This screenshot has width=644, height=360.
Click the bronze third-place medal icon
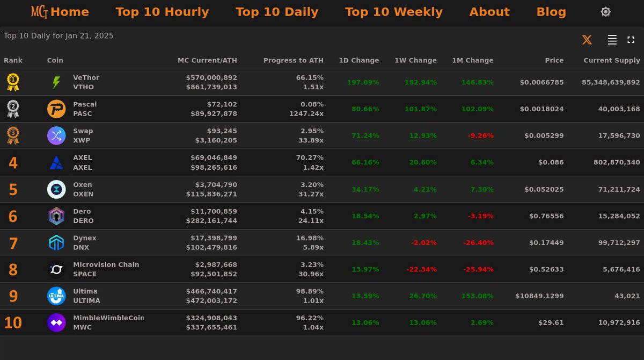click(13, 136)
